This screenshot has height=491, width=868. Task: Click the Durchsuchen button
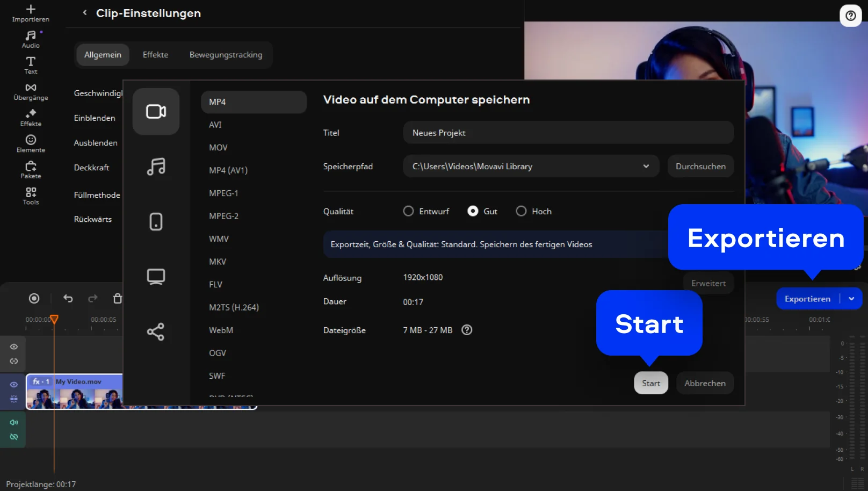700,167
